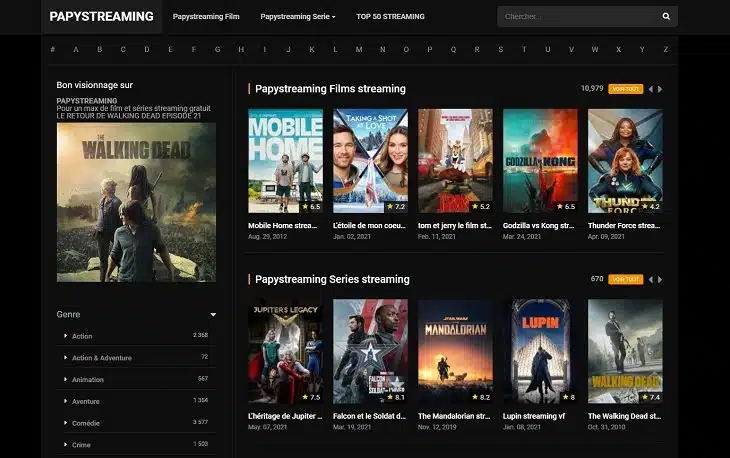Viewport: 730px width, 458px height.
Task: Click 'Godzilla vs Kong str...' title link
Action: coord(538,226)
